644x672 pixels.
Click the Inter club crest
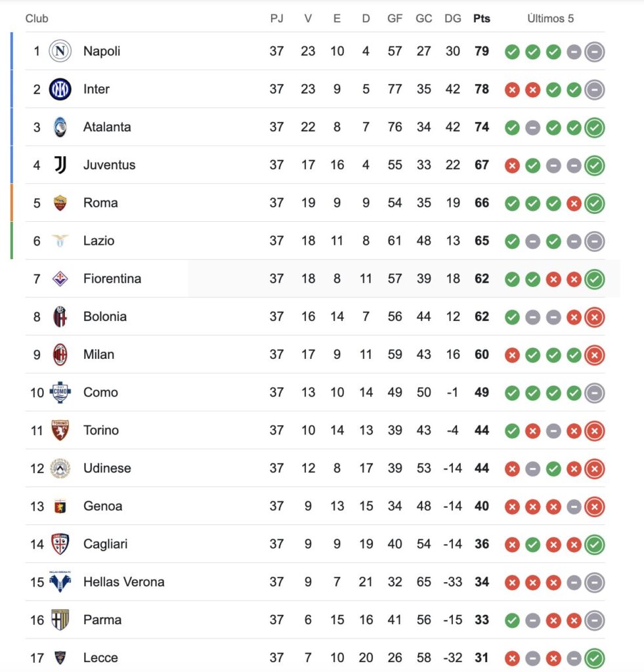[60, 89]
